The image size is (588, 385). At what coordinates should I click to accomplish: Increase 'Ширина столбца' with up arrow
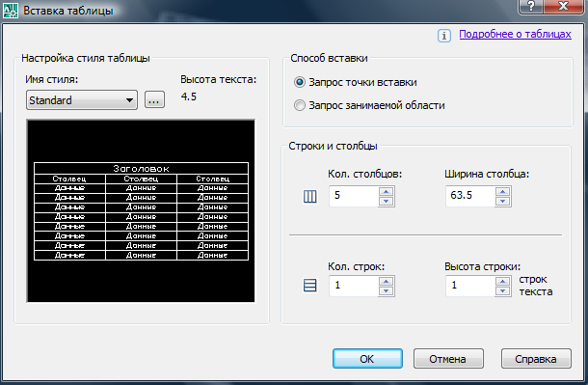pyautogui.click(x=502, y=192)
